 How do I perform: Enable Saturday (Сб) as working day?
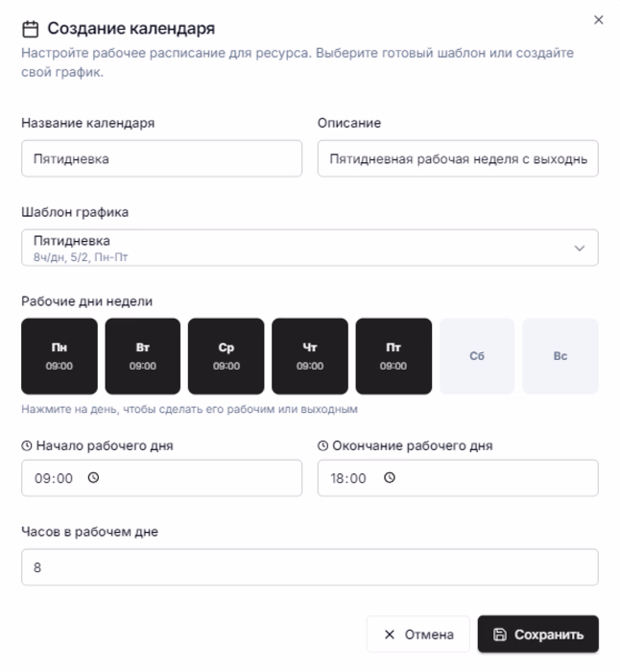point(477,356)
